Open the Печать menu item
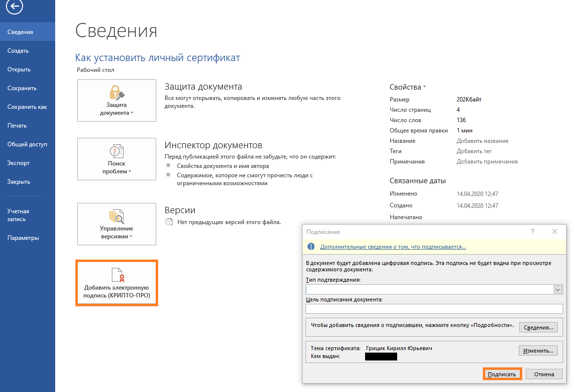 pyautogui.click(x=17, y=126)
